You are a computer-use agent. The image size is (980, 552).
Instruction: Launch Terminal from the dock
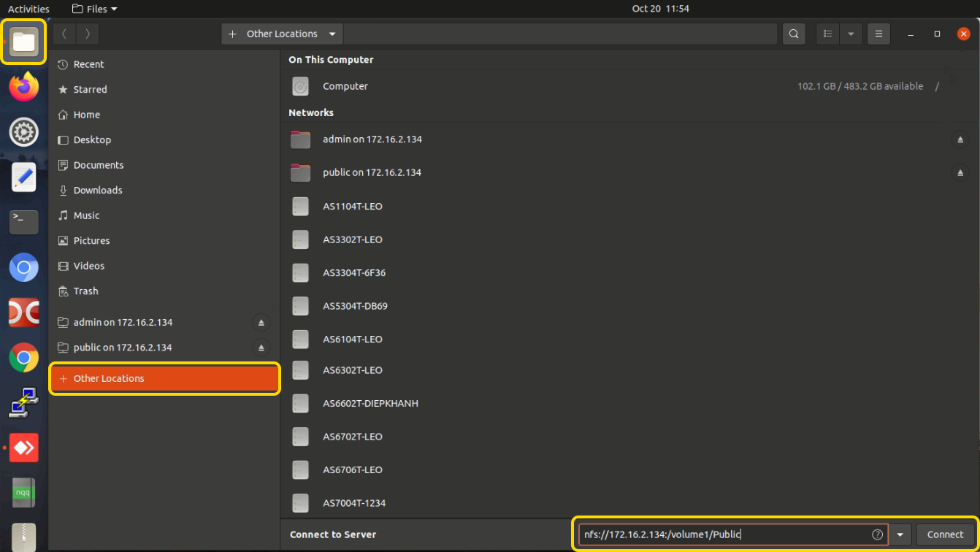[23, 222]
